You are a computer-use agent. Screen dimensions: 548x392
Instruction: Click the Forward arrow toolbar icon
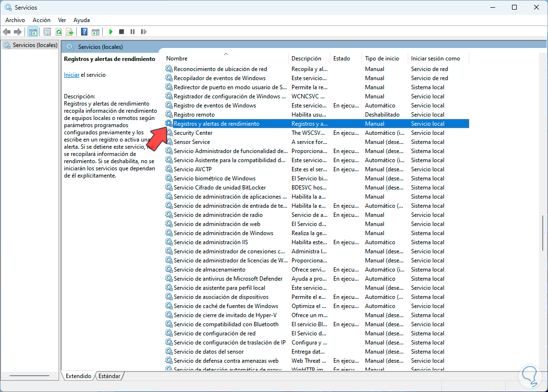tap(17, 32)
